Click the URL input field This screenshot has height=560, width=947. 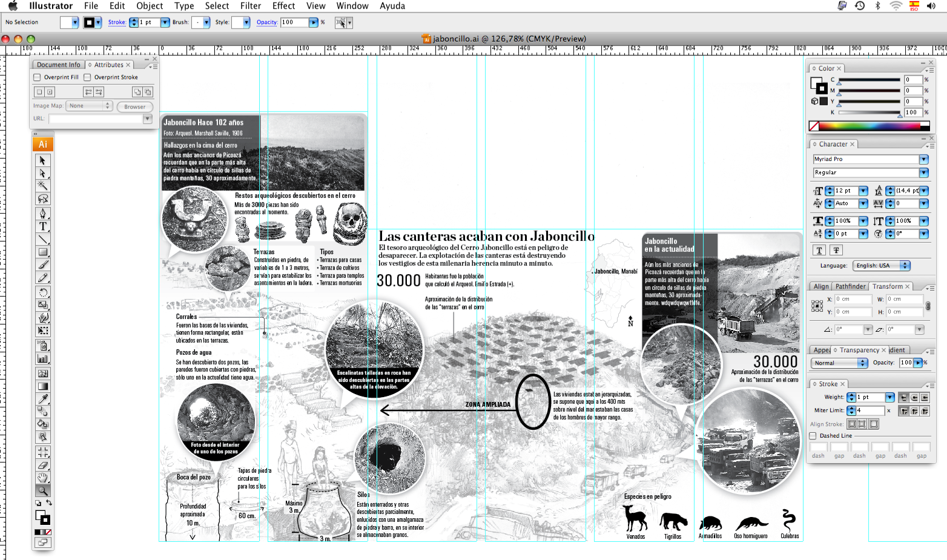(x=96, y=119)
